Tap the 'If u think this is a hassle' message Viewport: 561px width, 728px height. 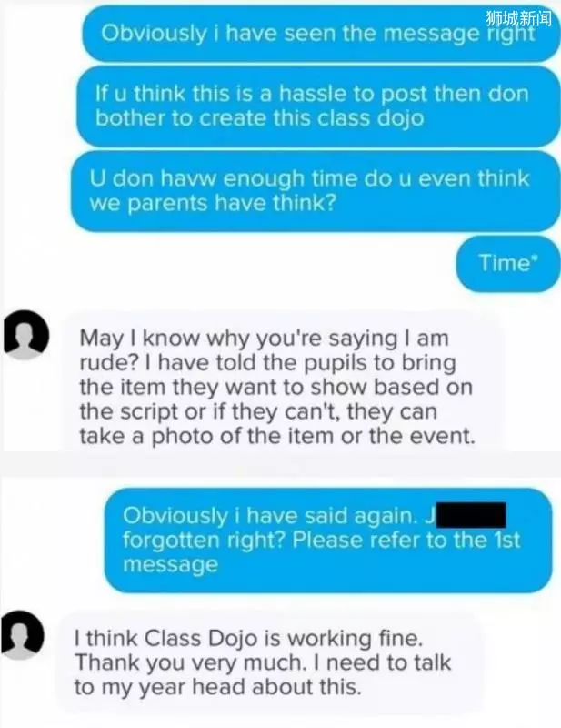point(318,106)
